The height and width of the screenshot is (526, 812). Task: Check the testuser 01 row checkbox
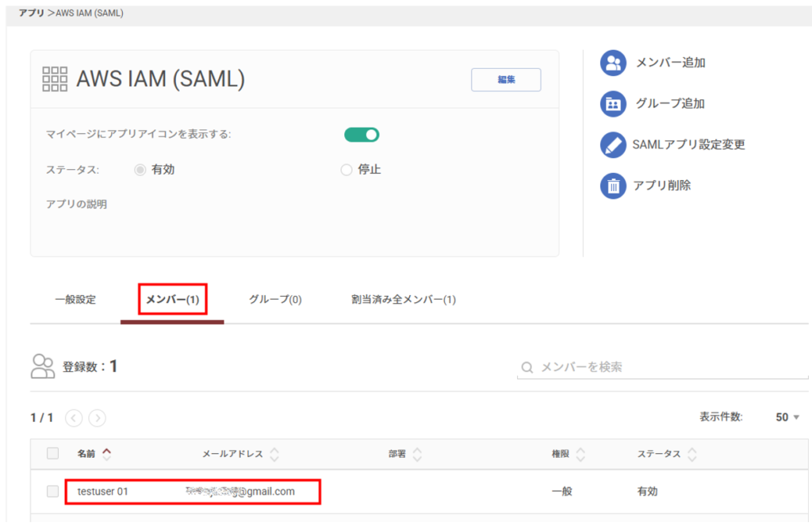pyautogui.click(x=52, y=492)
